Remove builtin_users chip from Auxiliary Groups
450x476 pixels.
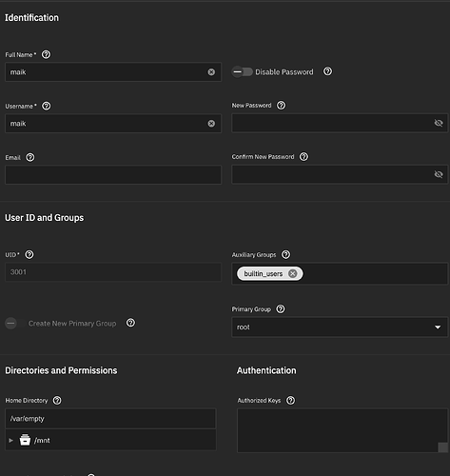pos(293,273)
